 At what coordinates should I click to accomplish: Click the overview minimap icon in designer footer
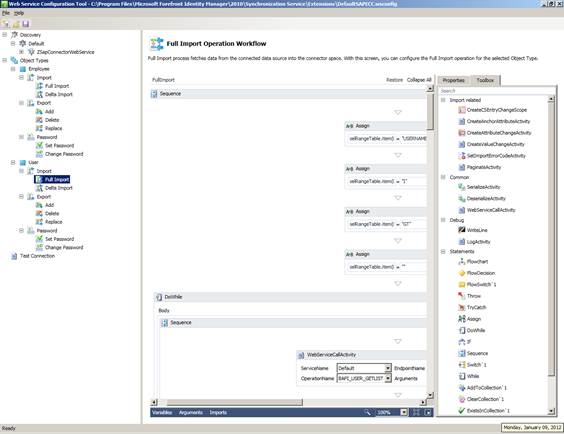[428, 412]
